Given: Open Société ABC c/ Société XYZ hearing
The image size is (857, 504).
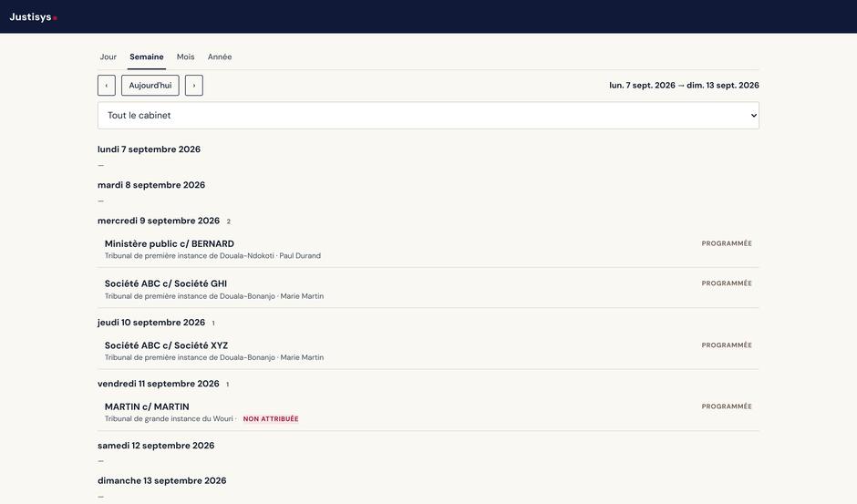Looking at the screenshot, I should pyautogui.click(x=428, y=351).
